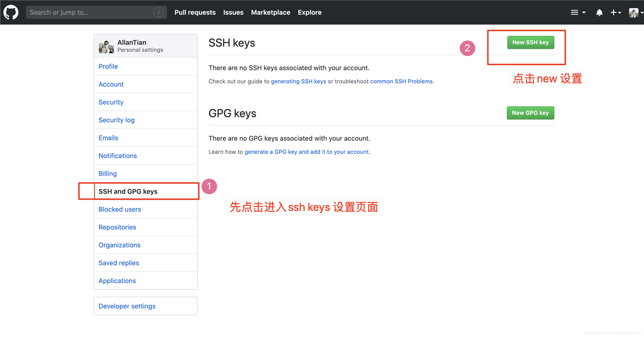Viewport: 644px width, 337px height.
Task: Click the slash shortcut icon in search
Action: point(159,13)
